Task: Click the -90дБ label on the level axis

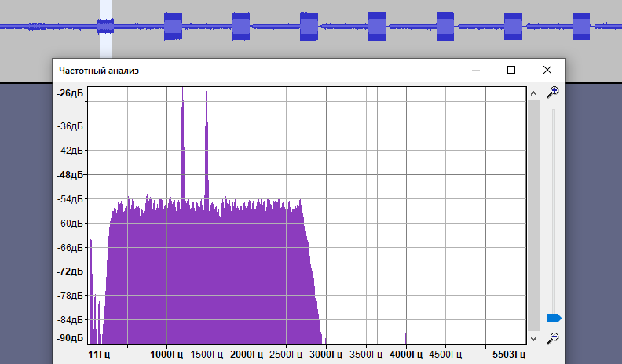Action: 70,338
